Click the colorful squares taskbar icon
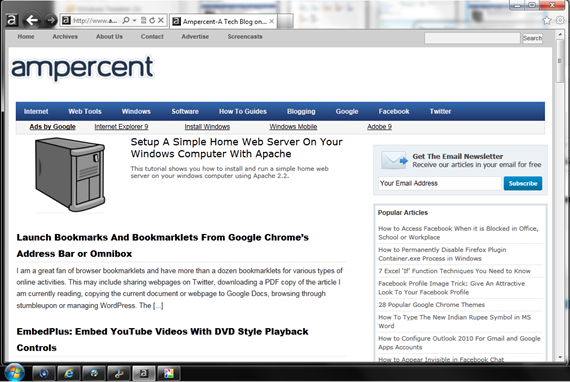The width and height of the screenshot is (570, 382). [169, 373]
